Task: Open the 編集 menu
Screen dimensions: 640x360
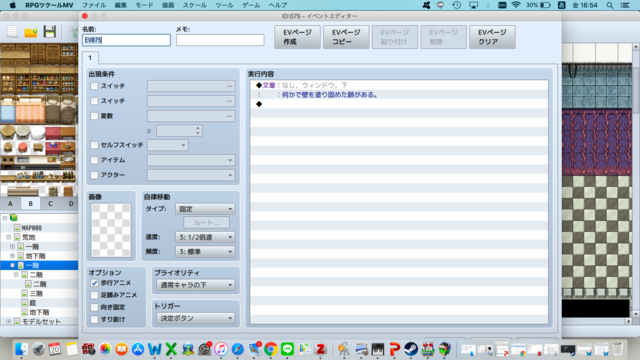Action: point(120,5)
